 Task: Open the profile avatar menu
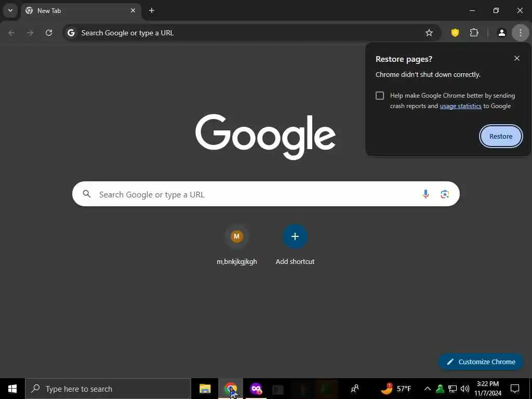coord(501,33)
